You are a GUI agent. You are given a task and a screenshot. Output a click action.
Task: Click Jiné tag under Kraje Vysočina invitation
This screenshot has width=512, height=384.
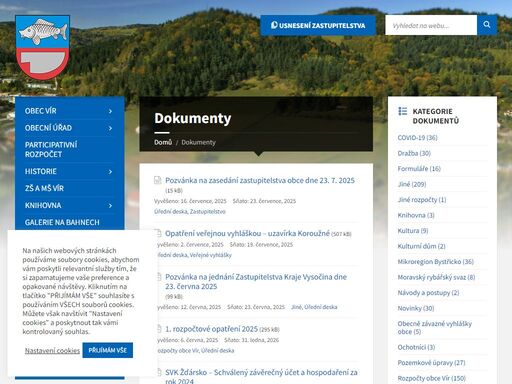tap(297, 307)
